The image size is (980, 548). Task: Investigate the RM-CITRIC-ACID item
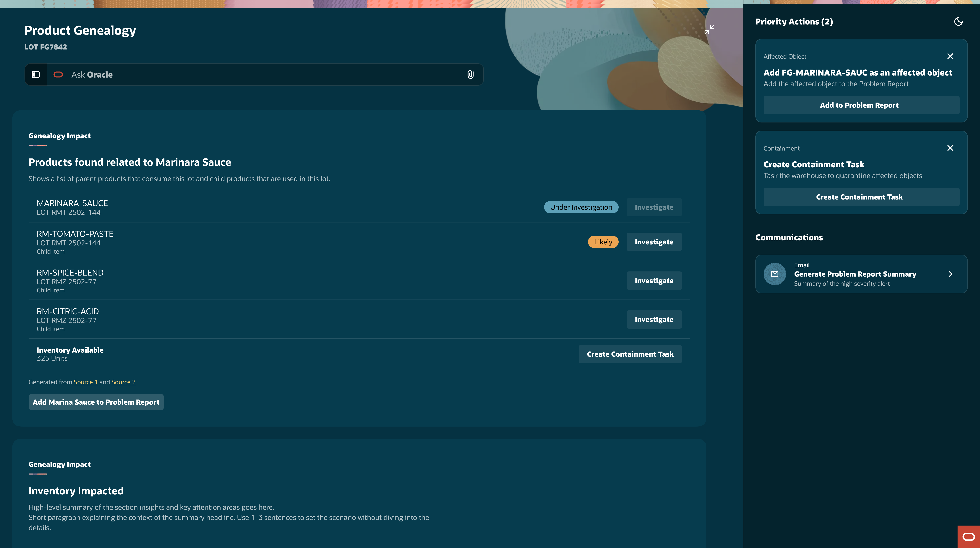[x=654, y=319]
